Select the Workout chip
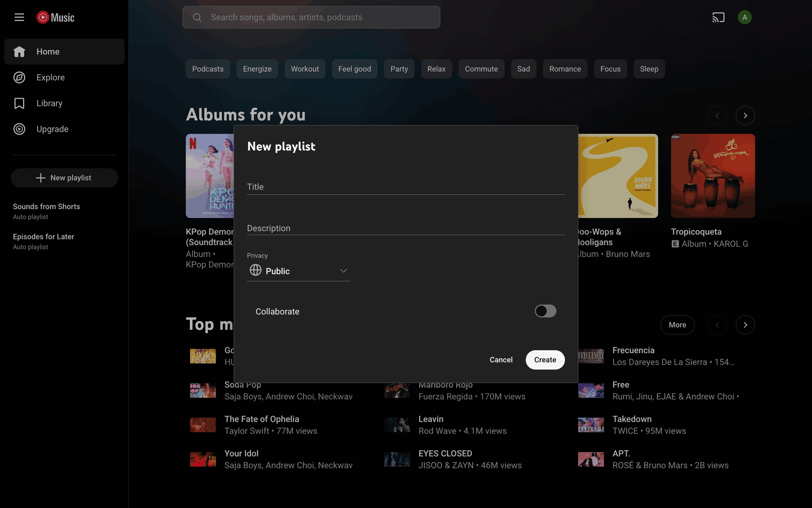 (305, 69)
